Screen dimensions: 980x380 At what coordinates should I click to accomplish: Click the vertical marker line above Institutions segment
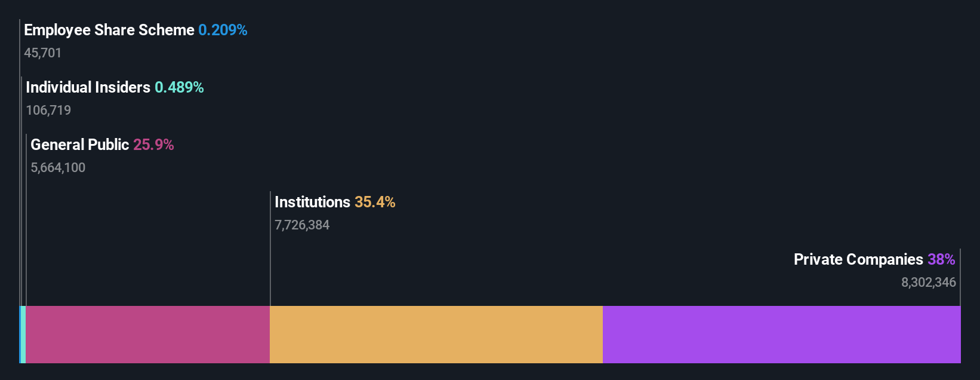tap(270, 249)
